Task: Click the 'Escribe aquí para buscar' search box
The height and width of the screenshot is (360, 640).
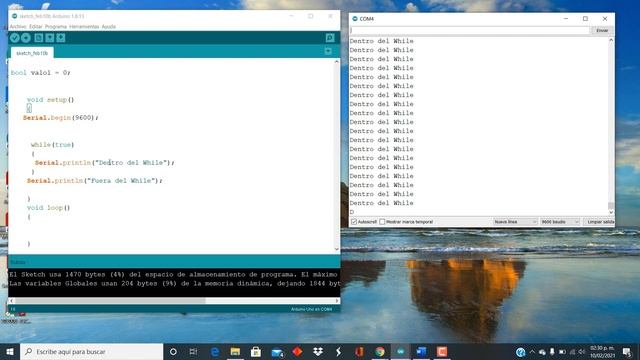Action: click(91, 351)
